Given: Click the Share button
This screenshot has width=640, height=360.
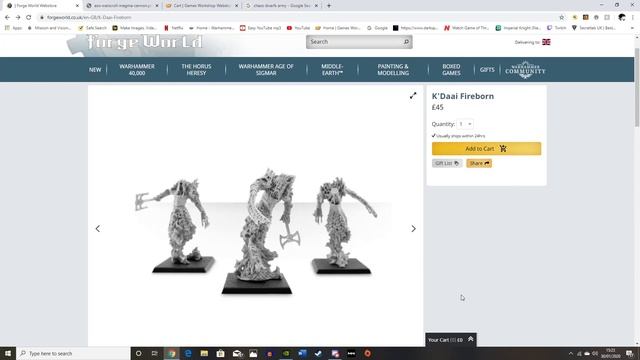Looking at the screenshot, I should [x=479, y=163].
